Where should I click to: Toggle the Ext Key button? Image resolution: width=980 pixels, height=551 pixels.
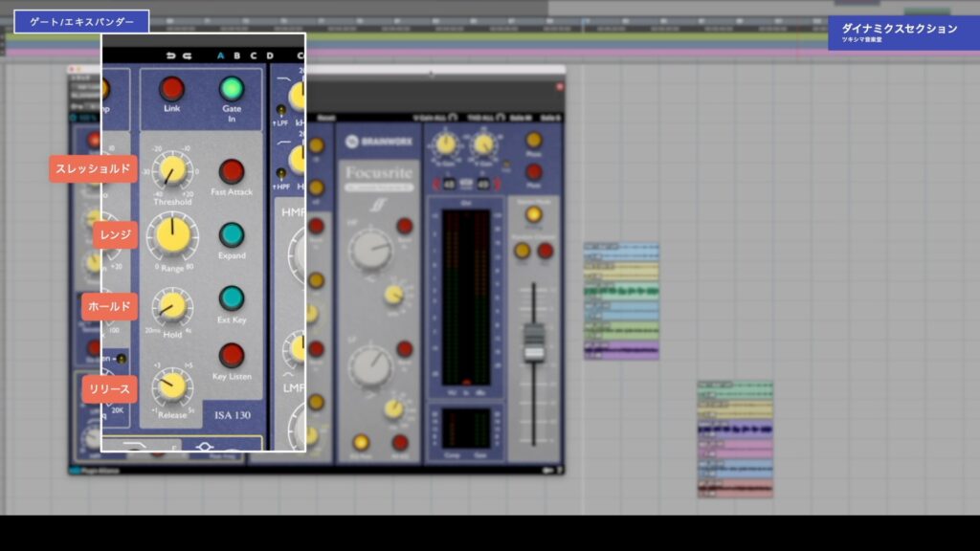point(232,298)
